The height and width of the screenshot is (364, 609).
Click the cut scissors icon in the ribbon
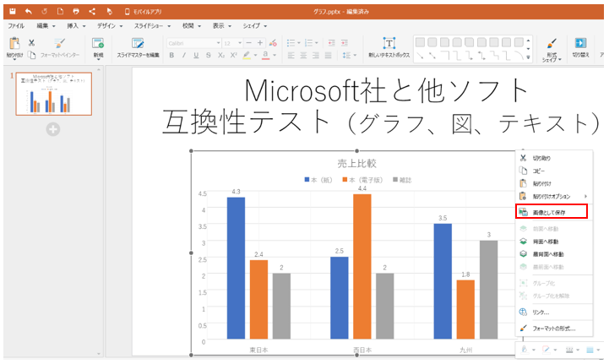31,42
